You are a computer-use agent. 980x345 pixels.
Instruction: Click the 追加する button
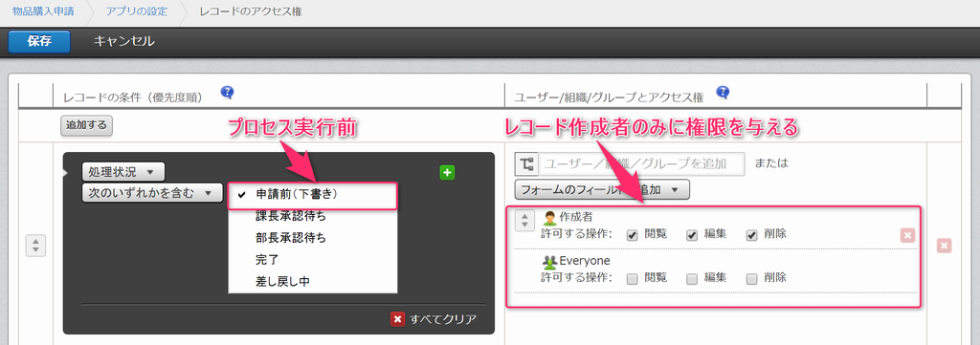[86, 125]
